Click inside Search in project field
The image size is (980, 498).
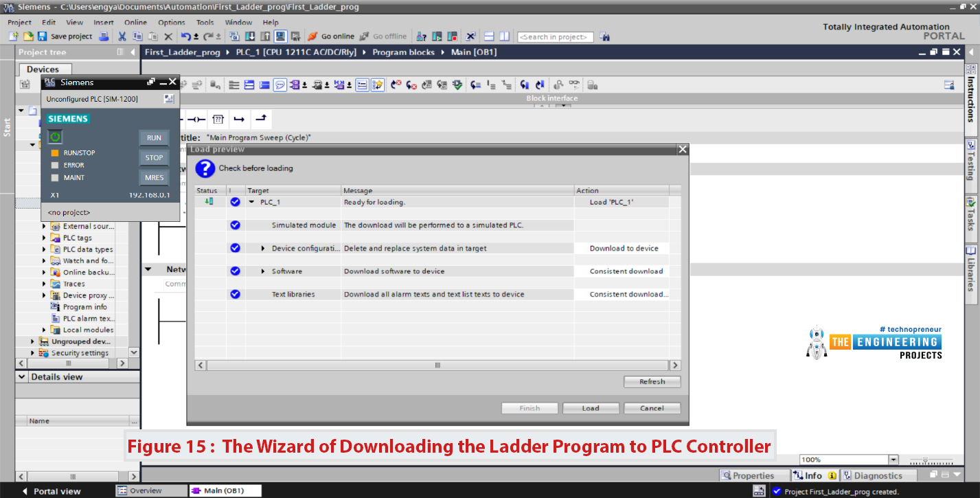(x=555, y=37)
